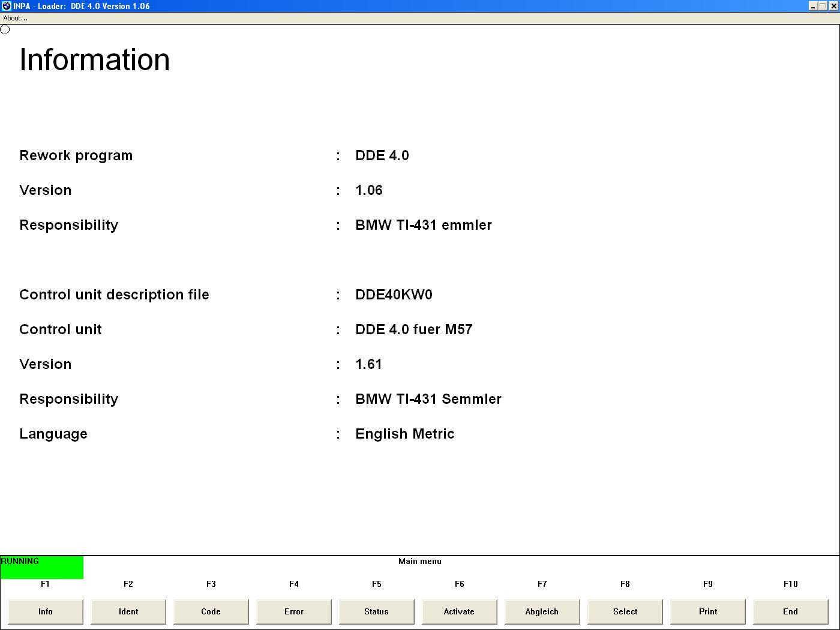
Task: Click the F5 Status button
Action: [377, 611]
